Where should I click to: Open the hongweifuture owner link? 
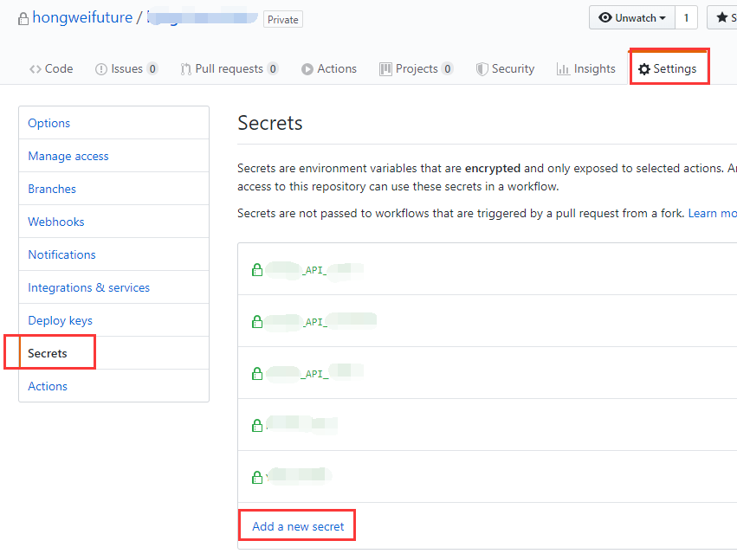[x=82, y=18]
